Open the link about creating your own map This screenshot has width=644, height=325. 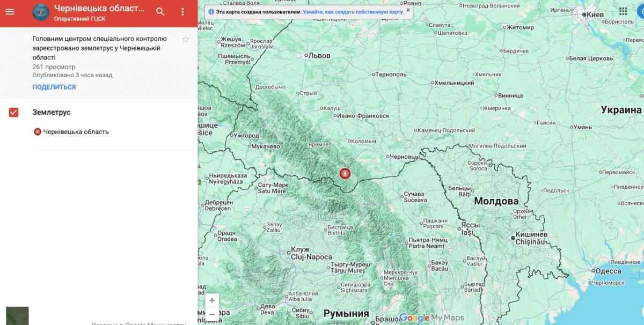(353, 11)
